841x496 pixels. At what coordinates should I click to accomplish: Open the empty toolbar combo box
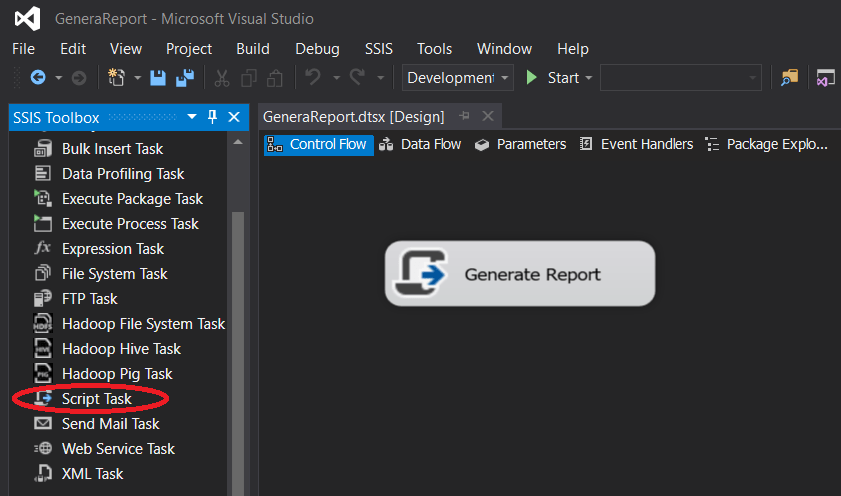click(681, 78)
